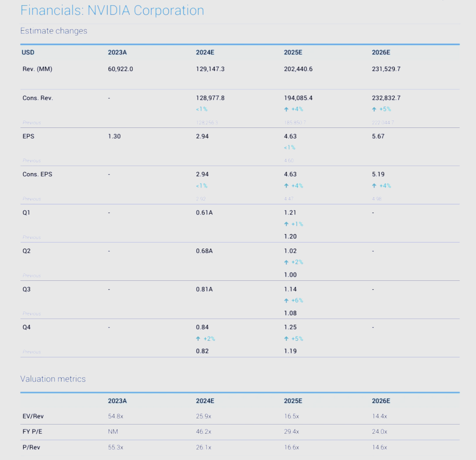
Task: Select the up arrow in Cons. EPS 2025E change
Action: (x=286, y=186)
